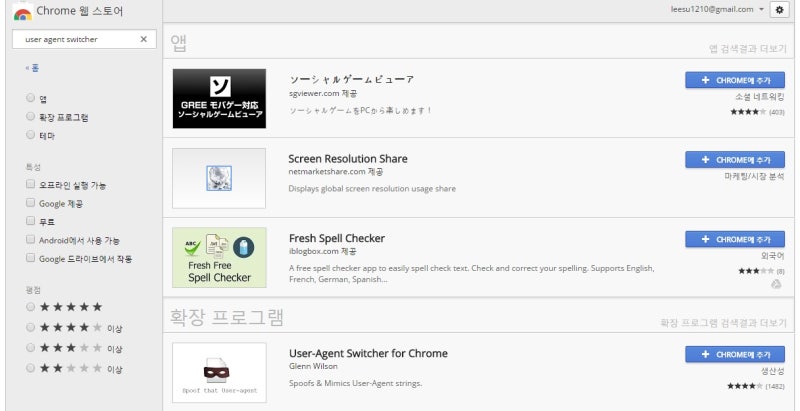Click the user agent switcher search field
This screenshot has width=800, height=411.
(x=84, y=39)
